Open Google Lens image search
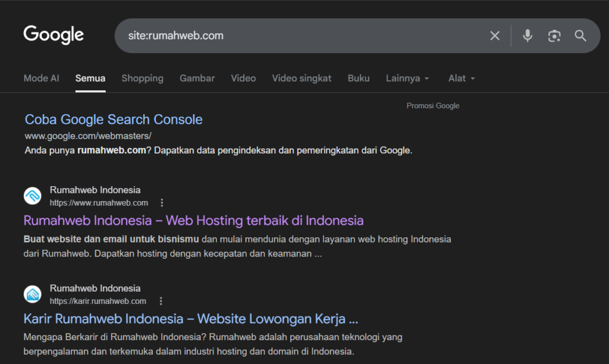609x364 pixels. 554,36
